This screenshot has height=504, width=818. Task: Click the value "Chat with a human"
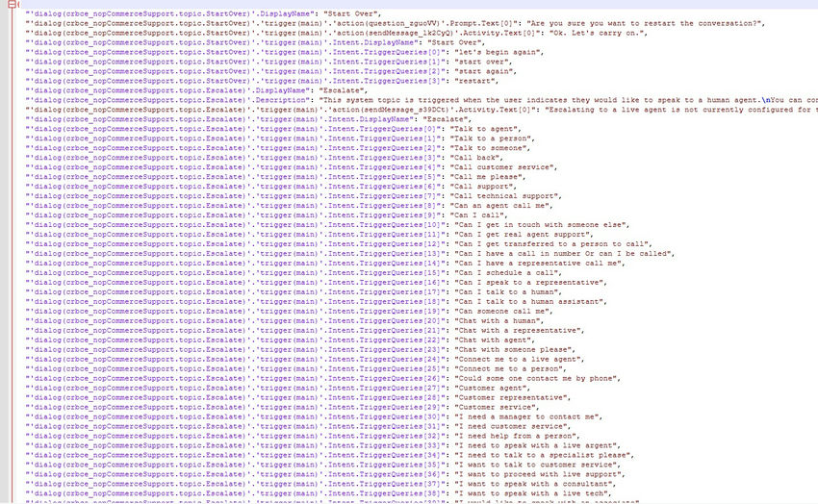498,321
